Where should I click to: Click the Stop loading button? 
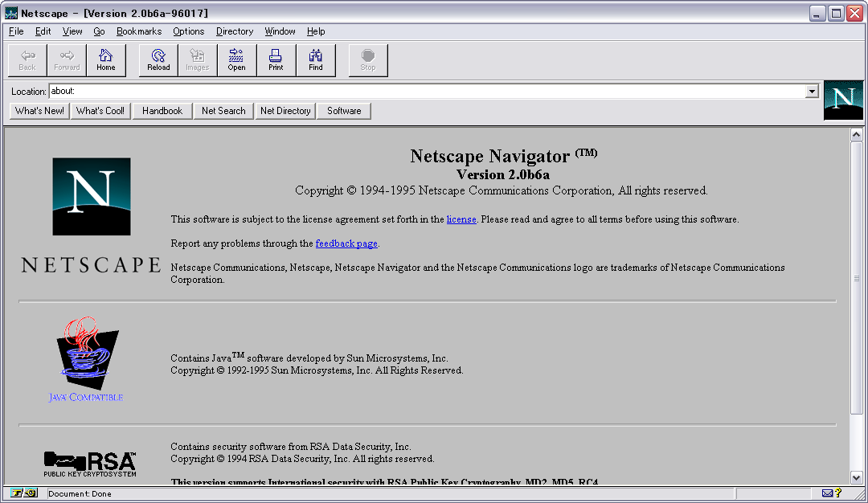(368, 60)
